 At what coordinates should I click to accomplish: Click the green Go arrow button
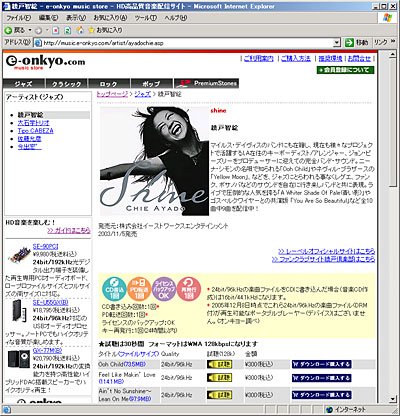coord(349,42)
